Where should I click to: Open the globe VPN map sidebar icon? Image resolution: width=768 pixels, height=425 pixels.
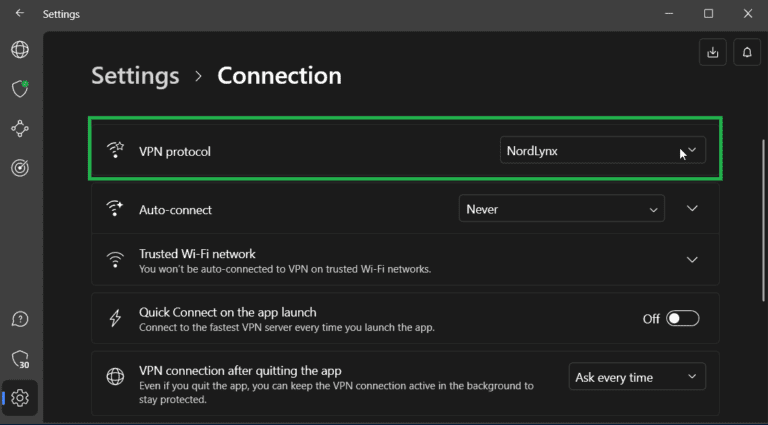click(x=20, y=50)
